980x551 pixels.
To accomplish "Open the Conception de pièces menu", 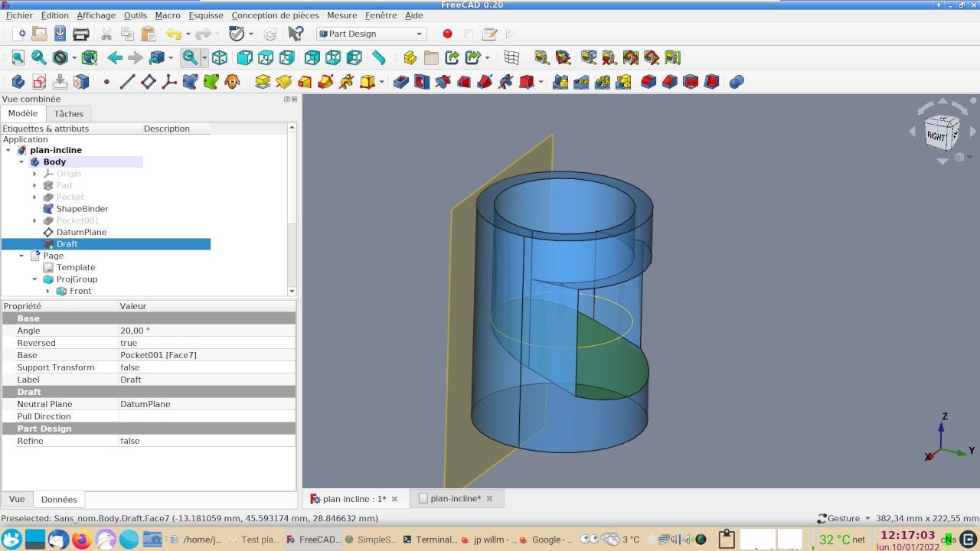I will click(x=275, y=15).
